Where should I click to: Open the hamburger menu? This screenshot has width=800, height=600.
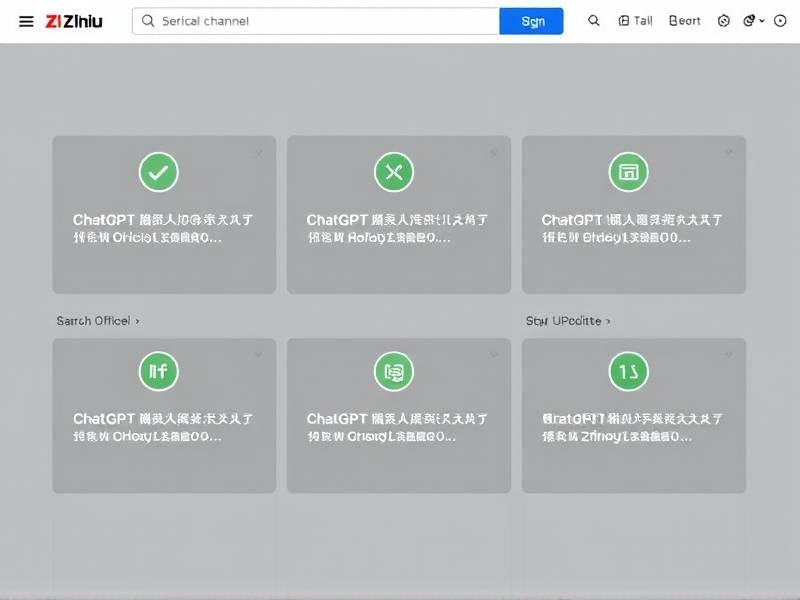click(26, 21)
